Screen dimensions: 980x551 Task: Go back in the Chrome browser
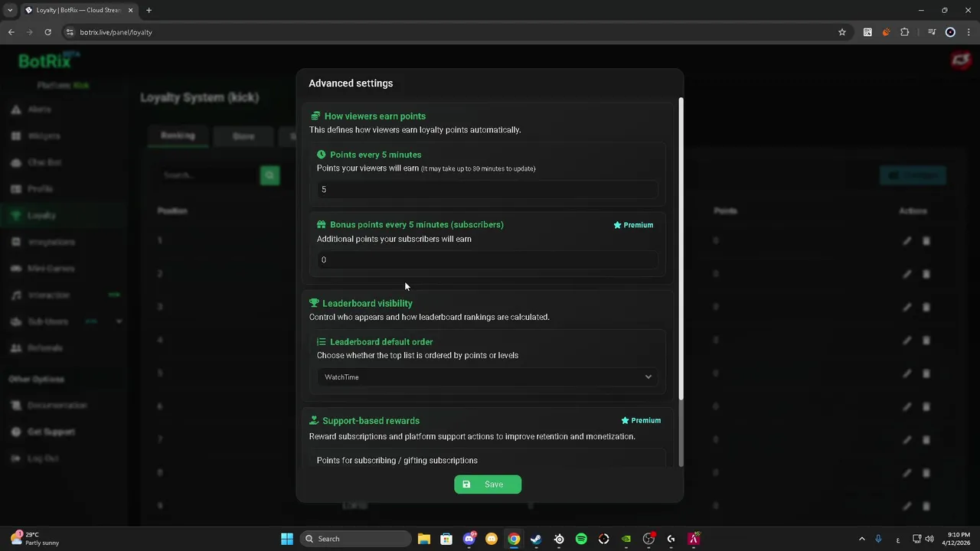pyautogui.click(x=11, y=32)
